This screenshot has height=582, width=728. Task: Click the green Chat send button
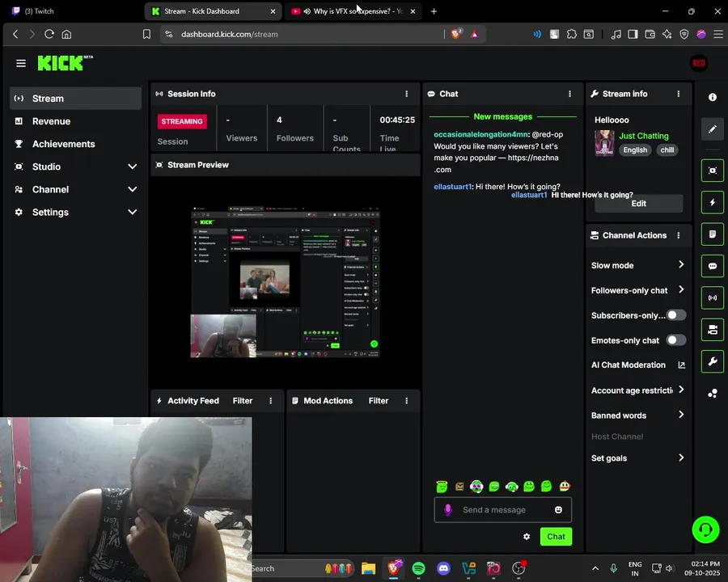pyautogui.click(x=556, y=537)
